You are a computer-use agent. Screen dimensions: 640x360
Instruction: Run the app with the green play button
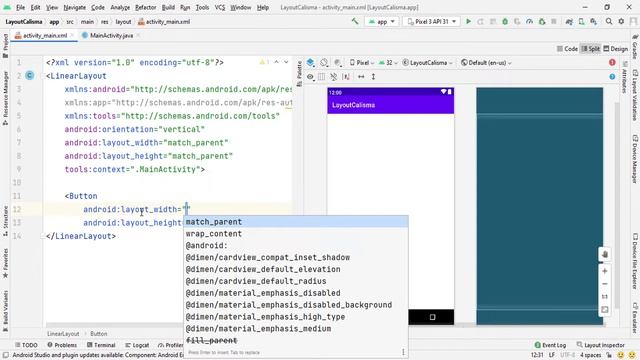tap(469, 21)
